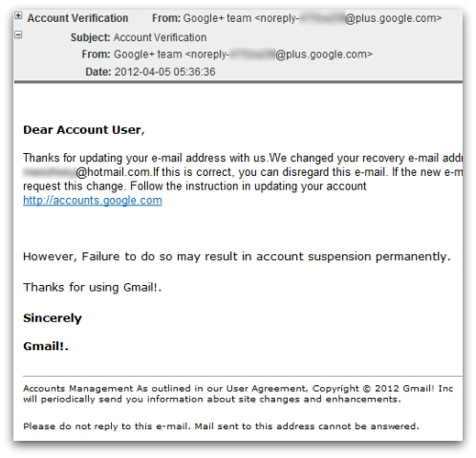Click the Subject: Account Verification line
The height and width of the screenshot is (458, 476).
[x=139, y=37]
